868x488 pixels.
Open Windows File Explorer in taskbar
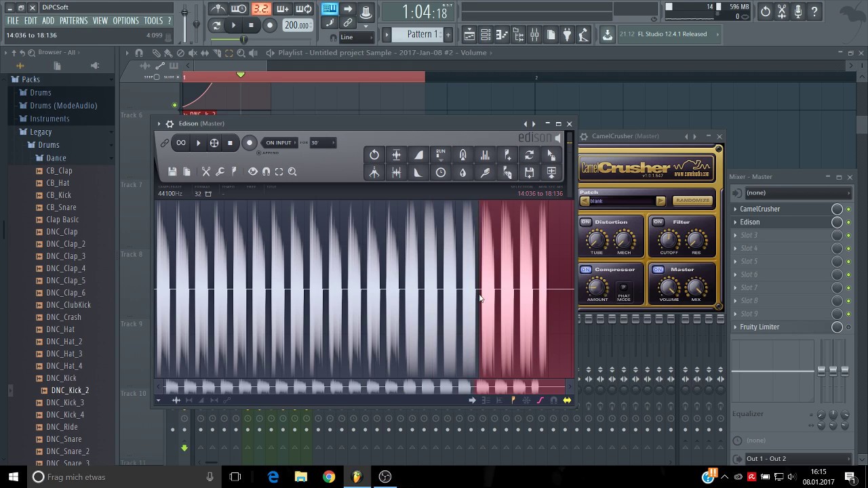301,477
